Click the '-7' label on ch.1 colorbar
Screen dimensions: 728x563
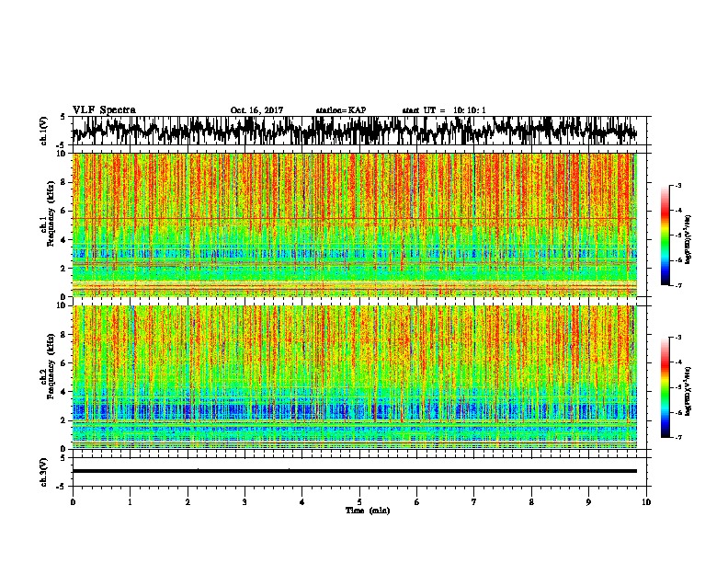[x=677, y=285]
